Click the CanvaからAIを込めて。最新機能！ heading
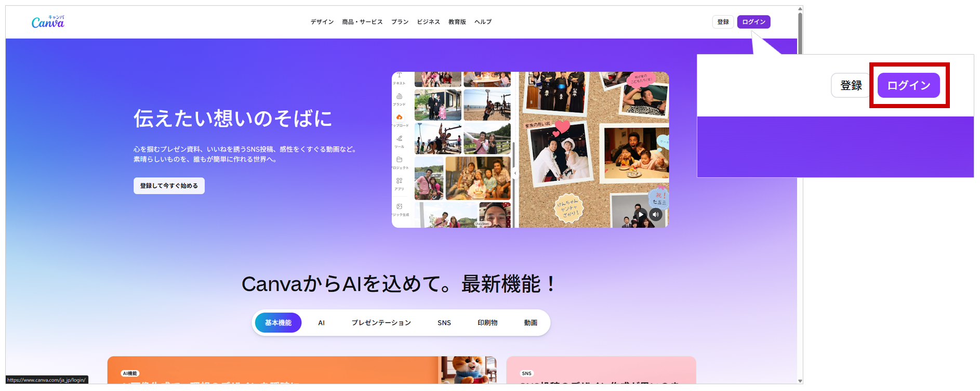The width and height of the screenshot is (980, 391). [x=400, y=284]
